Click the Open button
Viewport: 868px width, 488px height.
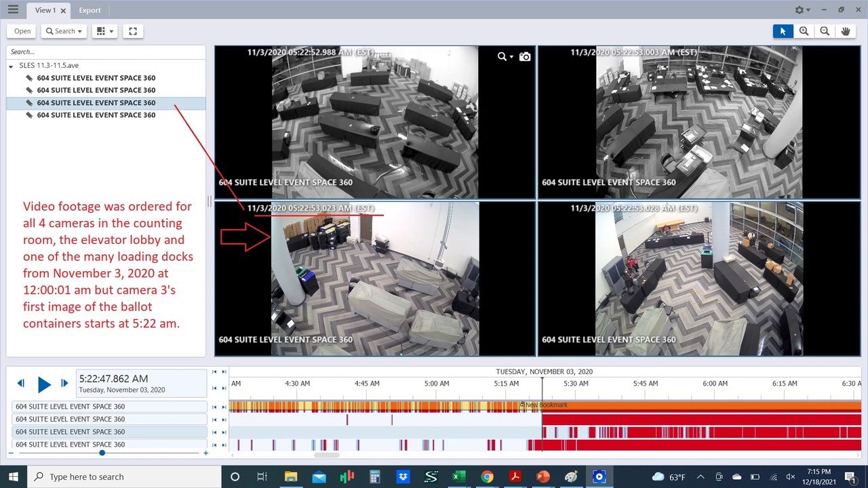[22, 31]
